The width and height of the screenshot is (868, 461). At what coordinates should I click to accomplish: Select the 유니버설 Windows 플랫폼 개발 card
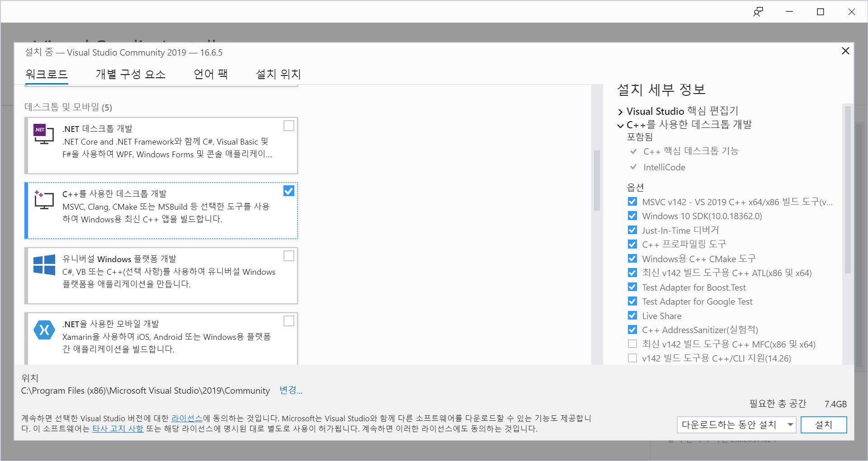pos(161,276)
